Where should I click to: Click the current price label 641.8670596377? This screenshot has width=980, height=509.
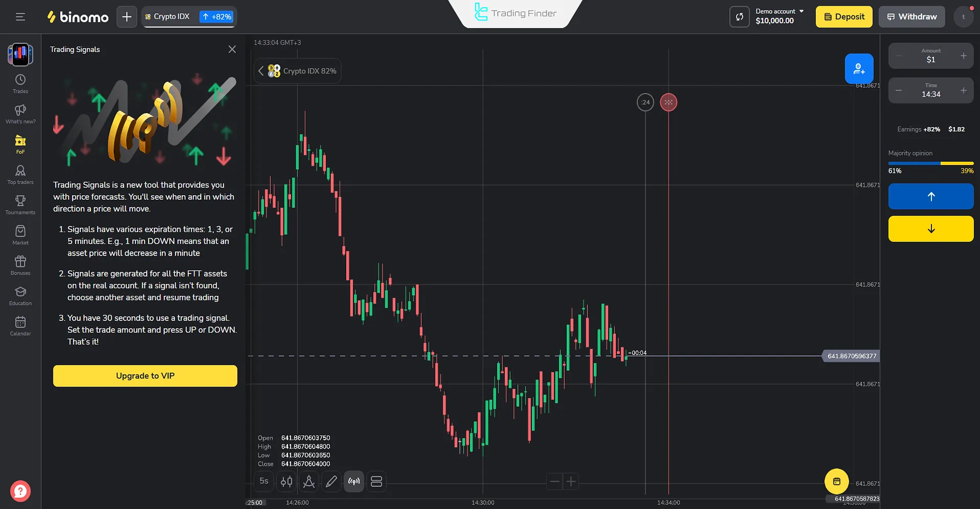coord(851,356)
